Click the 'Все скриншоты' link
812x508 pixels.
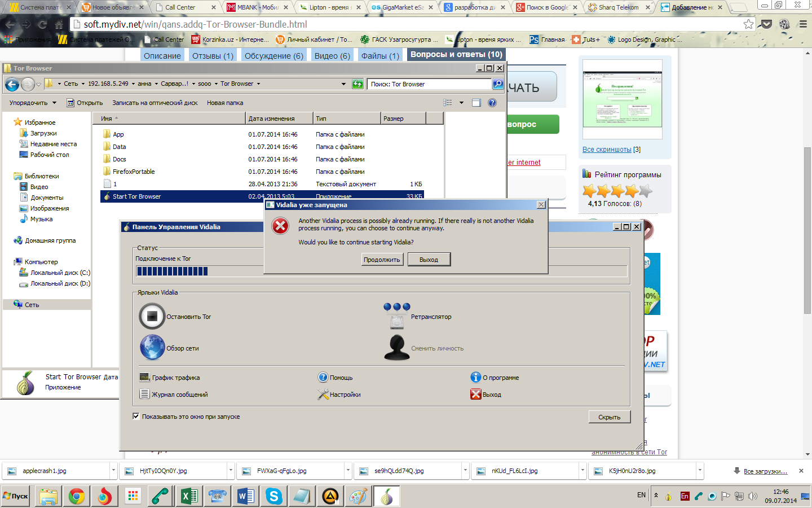coord(607,150)
